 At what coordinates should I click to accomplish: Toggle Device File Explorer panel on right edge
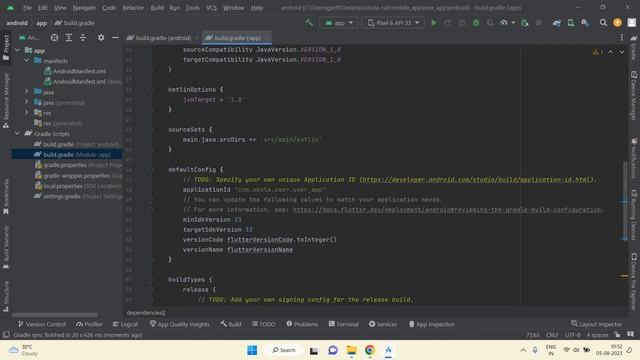click(634, 281)
